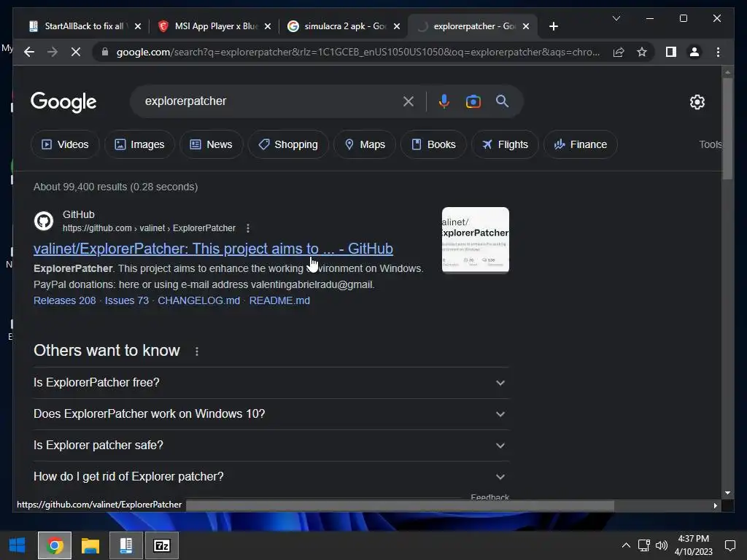Filter results by Flights
The image size is (747, 560).
(505, 144)
